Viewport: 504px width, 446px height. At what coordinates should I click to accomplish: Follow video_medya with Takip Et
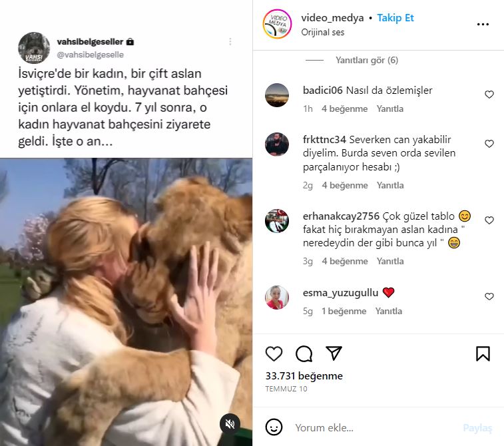pos(395,18)
